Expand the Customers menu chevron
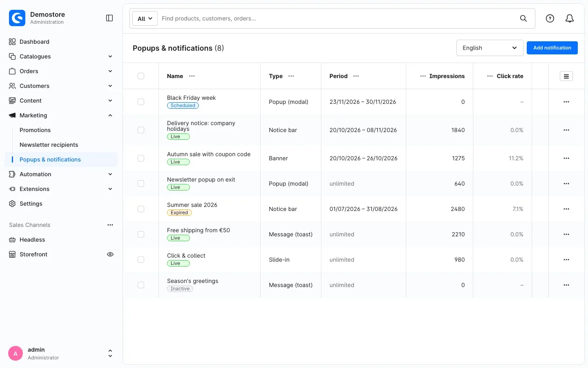This screenshot has height=368, width=588. point(110,86)
